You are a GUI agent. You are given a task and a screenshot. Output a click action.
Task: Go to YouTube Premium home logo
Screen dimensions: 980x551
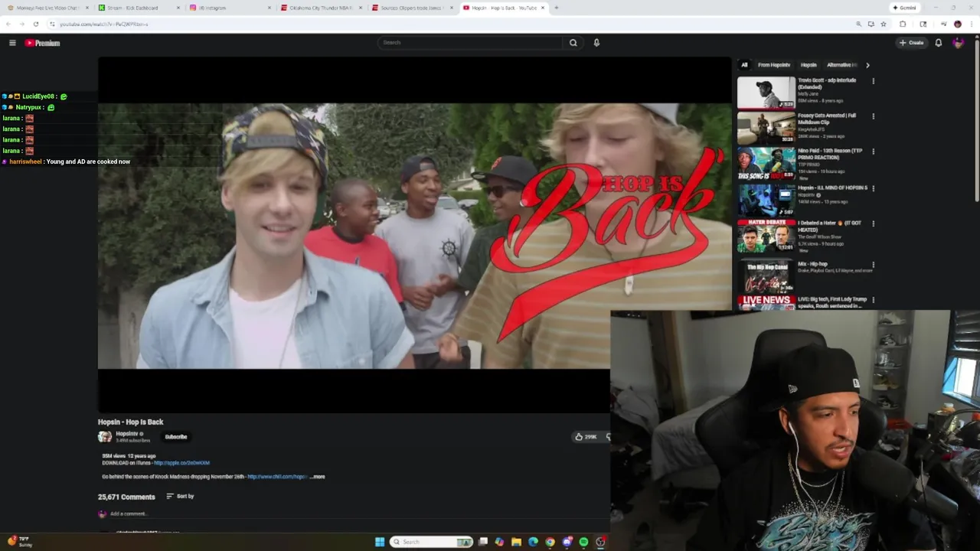pos(42,43)
